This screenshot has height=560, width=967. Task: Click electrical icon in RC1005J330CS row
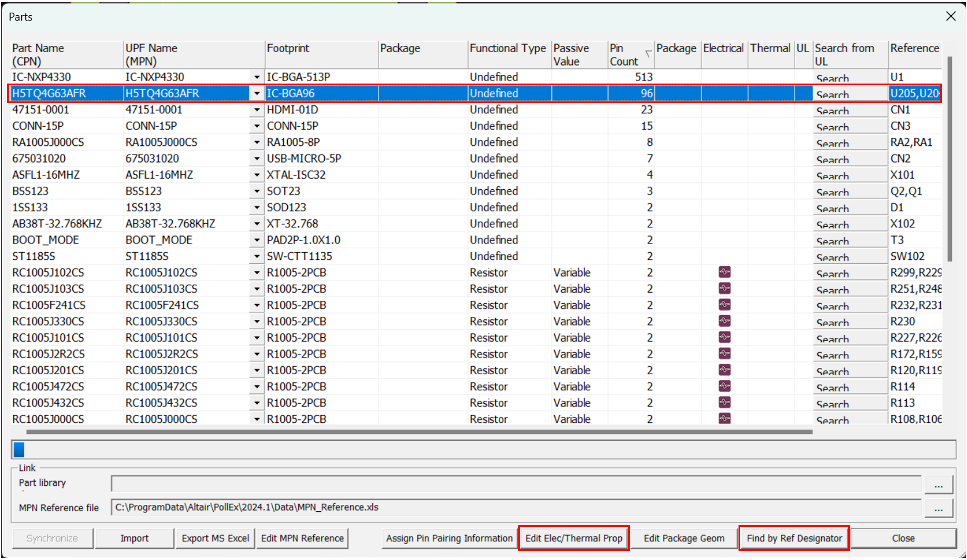pyautogui.click(x=724, y=321)
